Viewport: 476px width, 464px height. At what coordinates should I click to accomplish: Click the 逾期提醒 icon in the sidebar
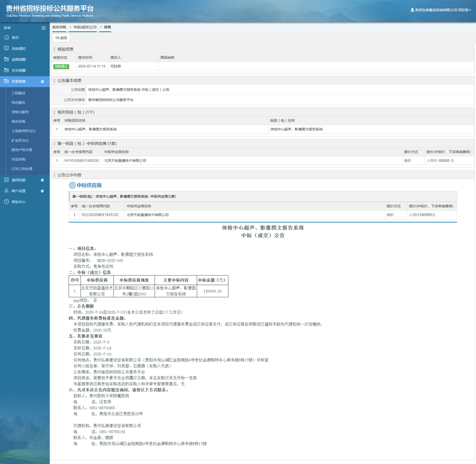click(x=6, y=59)
